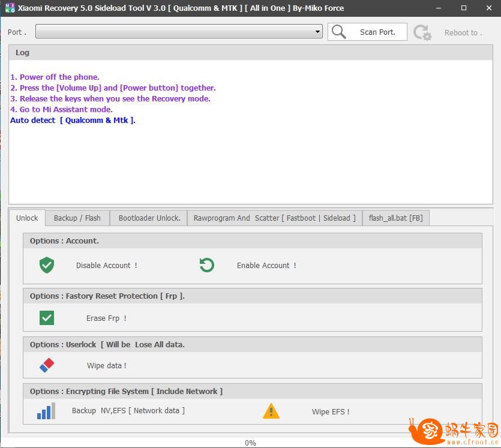Click the 'Press the [Volume Up] and [Power button]' line

point(113,88)
